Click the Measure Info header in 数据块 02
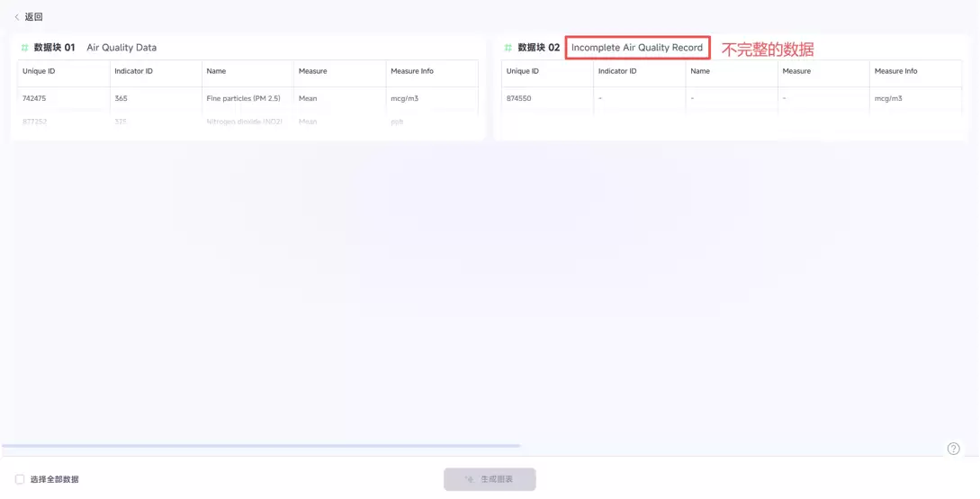Image resolution: width=980 pixels, height=499 pixels. [x=895, y=71]
